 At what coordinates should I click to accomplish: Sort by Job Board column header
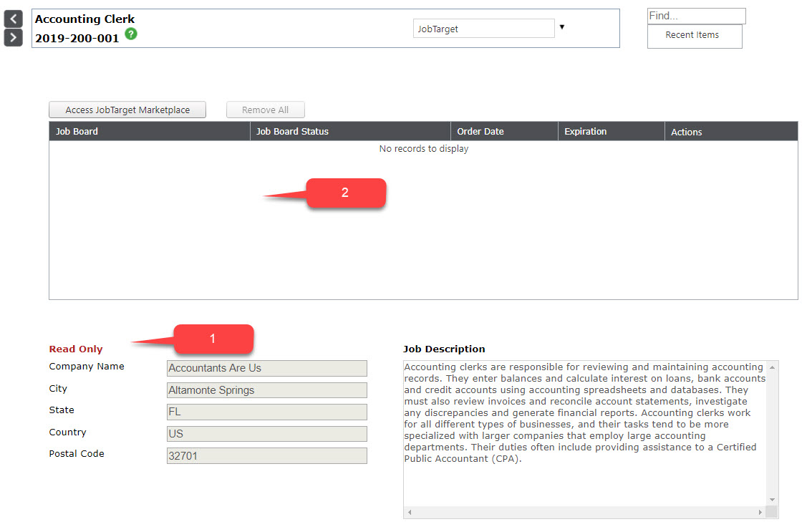pyautogui.click(x=77, y=132)
